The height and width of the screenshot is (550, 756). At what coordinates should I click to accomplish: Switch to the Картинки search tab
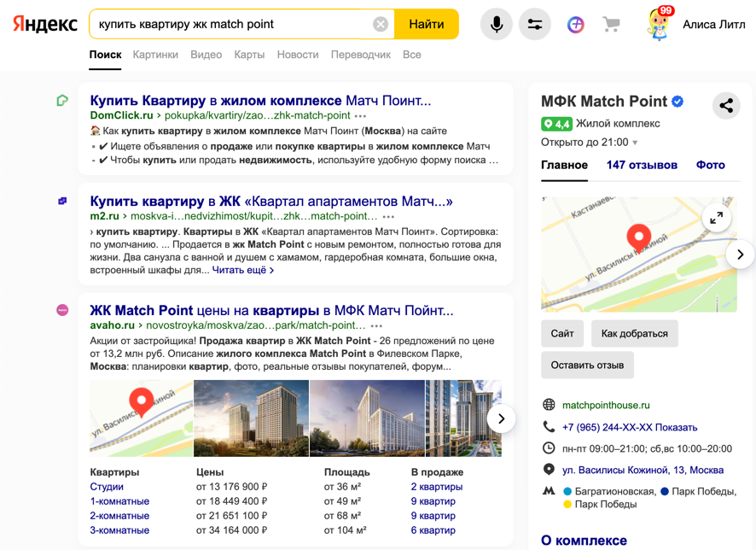tap(155, 55)
